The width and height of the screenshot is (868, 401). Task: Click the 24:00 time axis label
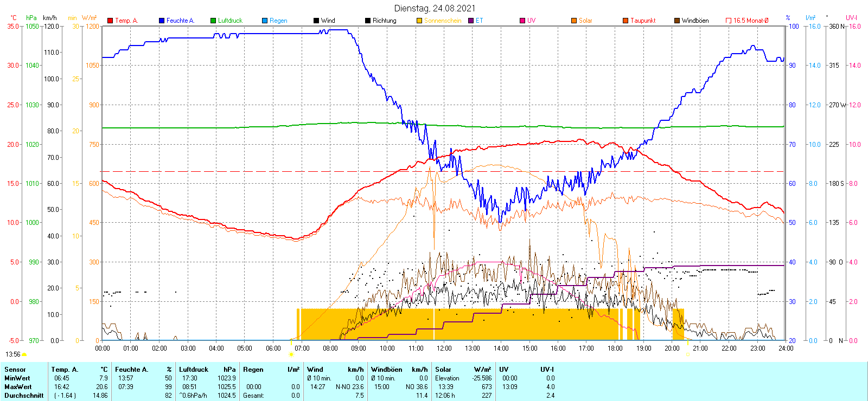786,348
